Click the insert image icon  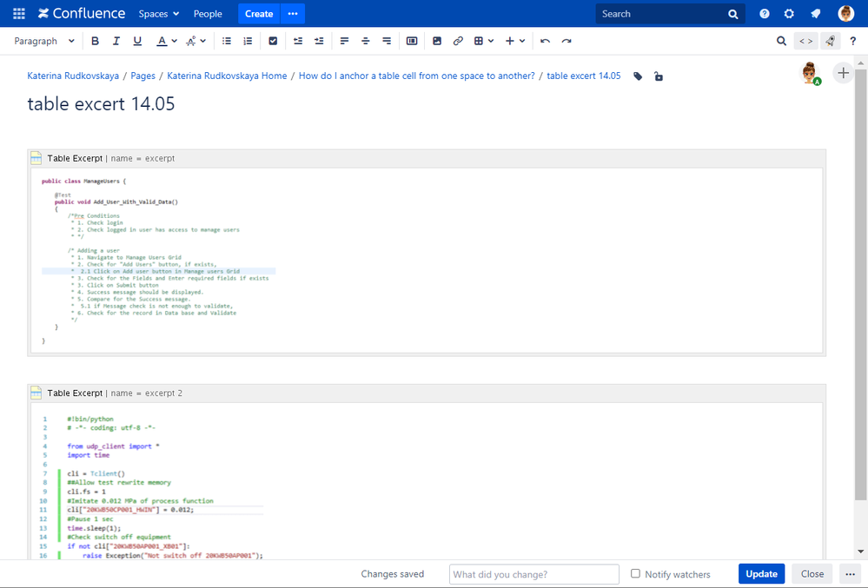click(437, 41)
